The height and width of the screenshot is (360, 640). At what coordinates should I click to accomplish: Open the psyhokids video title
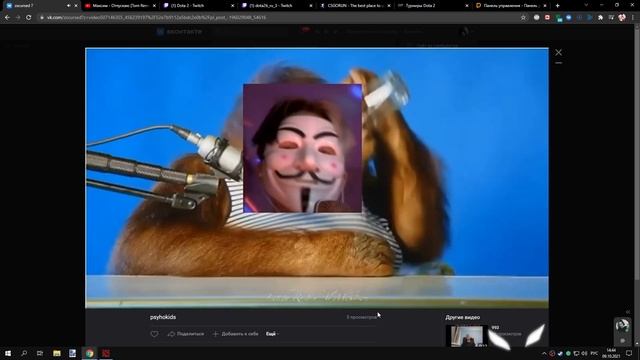click(163, 317)
